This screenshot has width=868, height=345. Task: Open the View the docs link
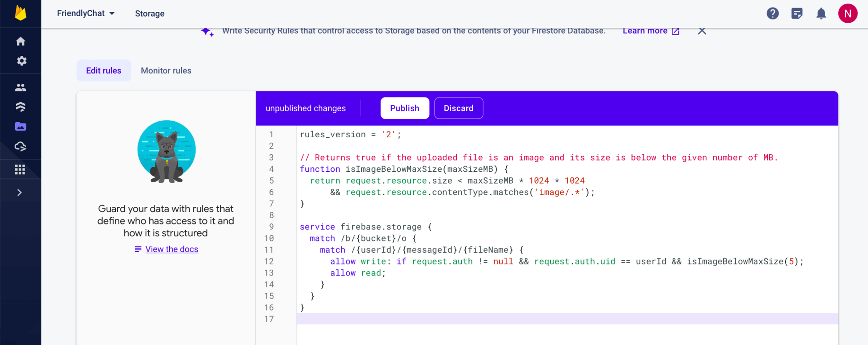[172, 249]
